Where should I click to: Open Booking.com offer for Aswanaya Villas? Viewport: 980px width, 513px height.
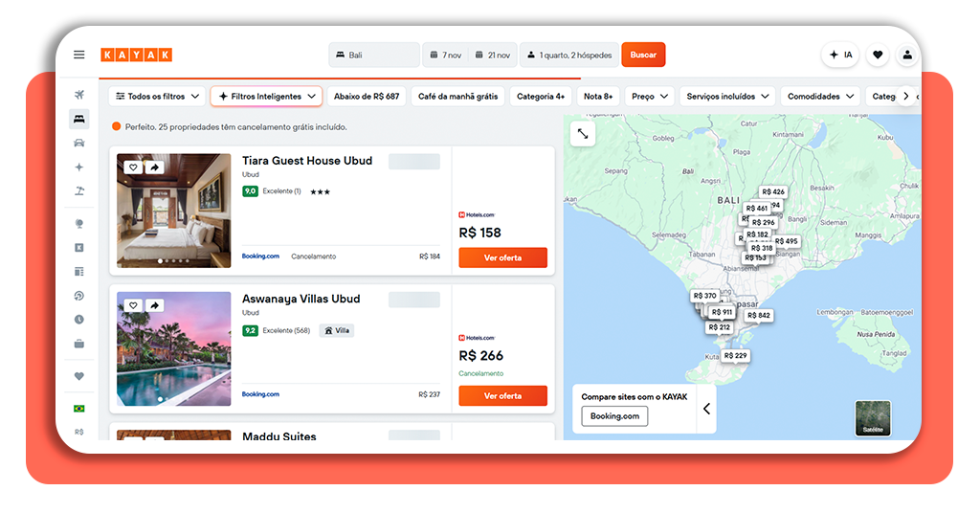[260, 394]
